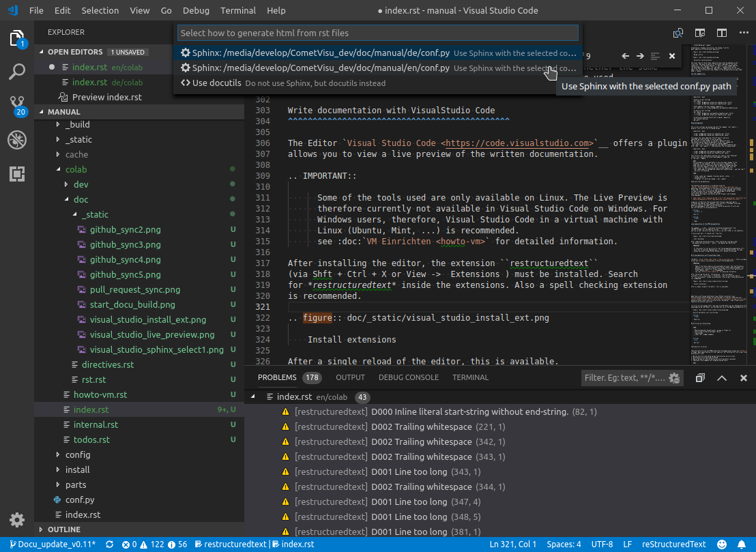Viewport: 756px width, 552px height.
Task: Choose Sphinx with en/conf.py option
Action: [378, 68]
